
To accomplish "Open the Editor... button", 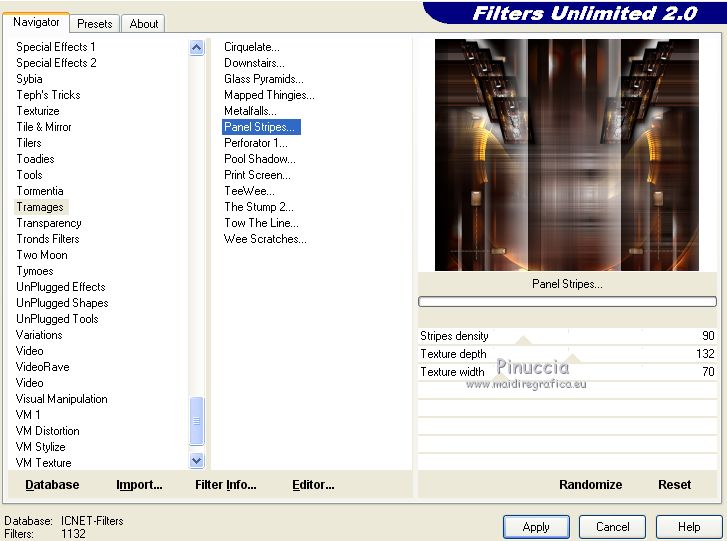I will click(x=313, y=484).
